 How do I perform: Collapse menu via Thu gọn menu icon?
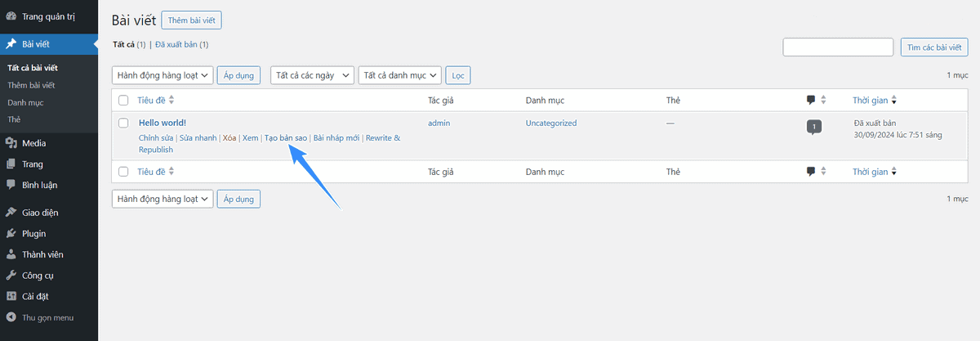pyautogui.click(x=11, y=317)
